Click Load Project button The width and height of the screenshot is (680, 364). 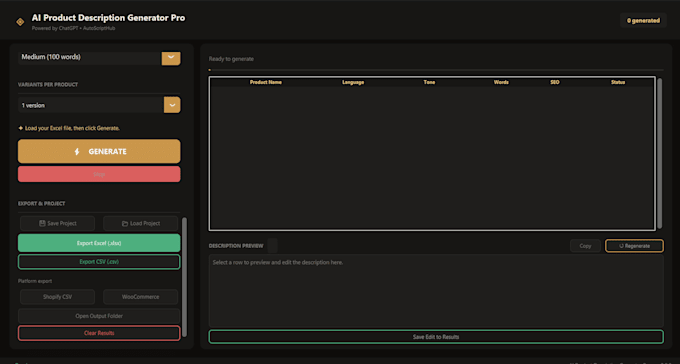(141, 223)
